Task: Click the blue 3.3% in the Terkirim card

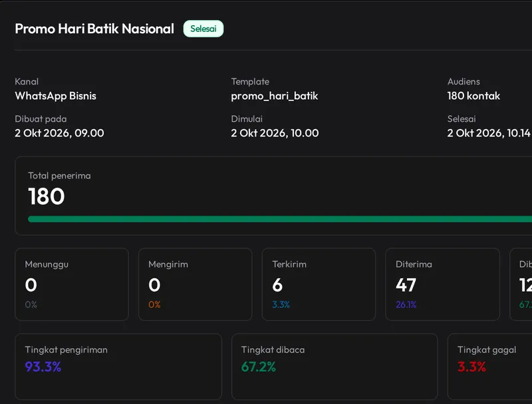Action: (x=281, y=305)
